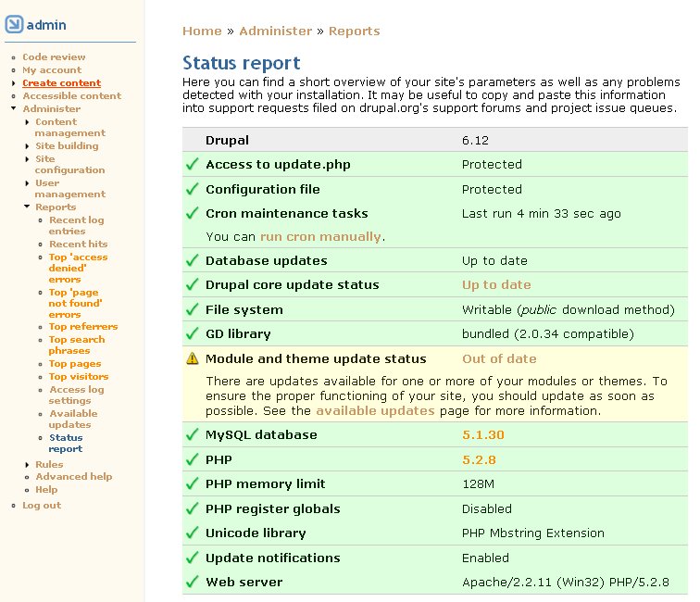Go to Top visitors in the sidebar
The width and height of the screenshot is (700, 602).
(x=78, y=377)
